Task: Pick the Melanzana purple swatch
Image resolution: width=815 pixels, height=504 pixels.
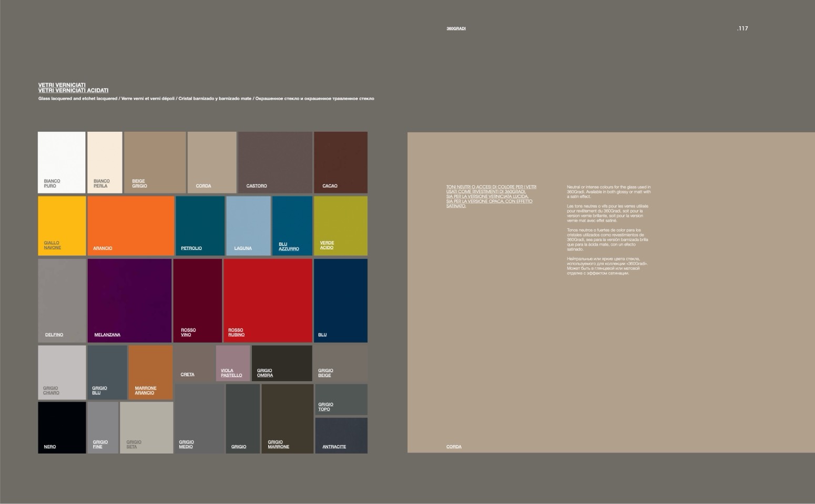Action: (129, 300)
